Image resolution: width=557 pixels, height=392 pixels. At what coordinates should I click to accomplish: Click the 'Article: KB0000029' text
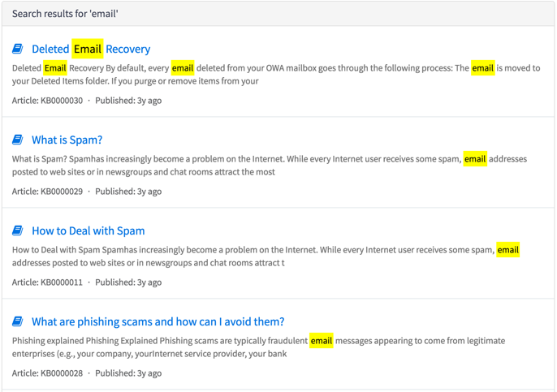tap(47, 192)
